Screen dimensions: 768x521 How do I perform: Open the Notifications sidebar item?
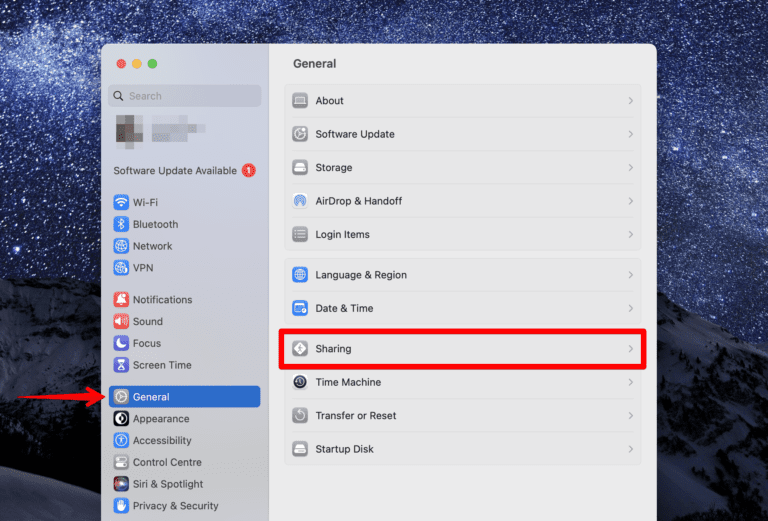click(162, 300)
